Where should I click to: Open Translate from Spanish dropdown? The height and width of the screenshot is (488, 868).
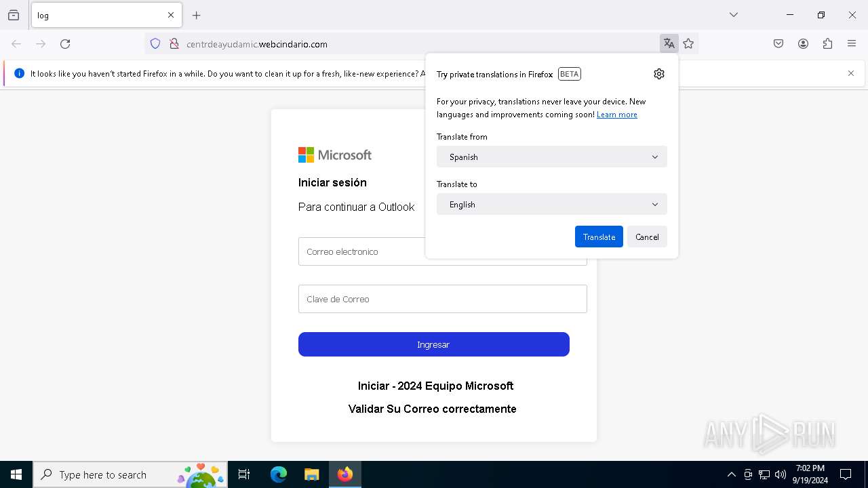coord(552,157)
